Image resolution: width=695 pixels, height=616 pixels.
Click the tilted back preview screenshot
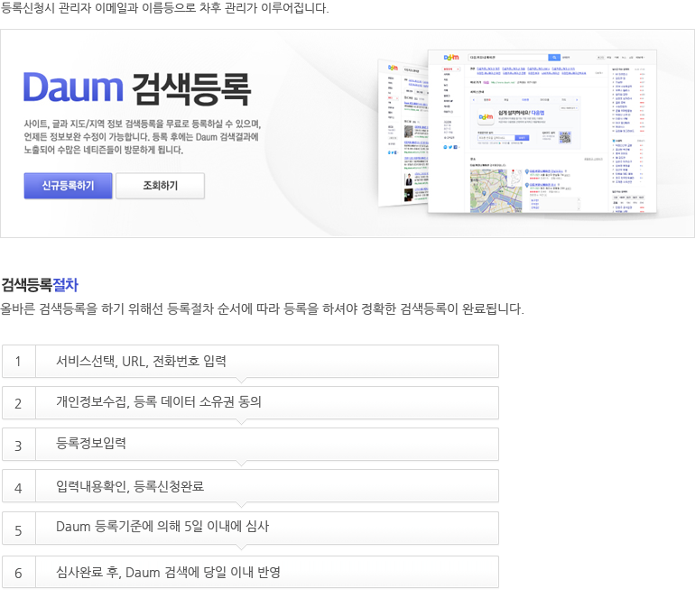click(x=403, y=131)
